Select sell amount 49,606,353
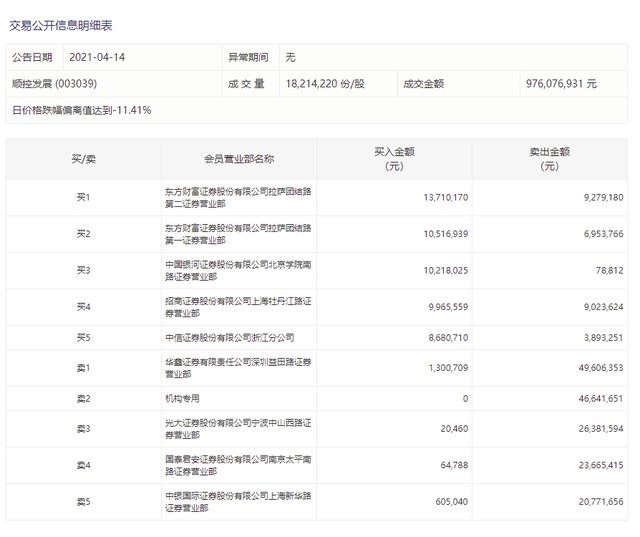The image size is (640, 537). click(x=601, y=368)
